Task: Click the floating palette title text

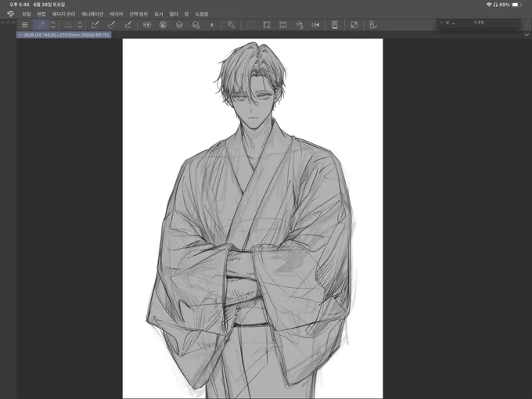Action: pyautogui.click(x=479, y=23)
